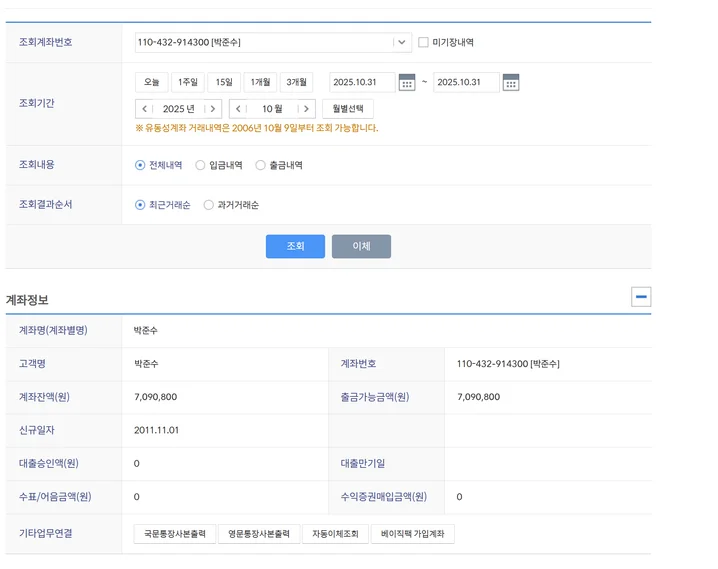Select the 출금내역 radio option
The width and height of the screenshot is (718, 569).
click(261, 166)
